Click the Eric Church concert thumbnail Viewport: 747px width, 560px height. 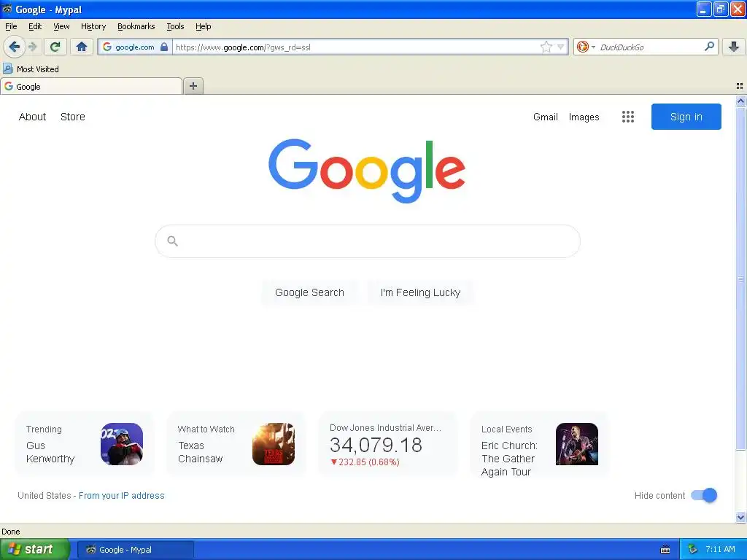(577, 444)
